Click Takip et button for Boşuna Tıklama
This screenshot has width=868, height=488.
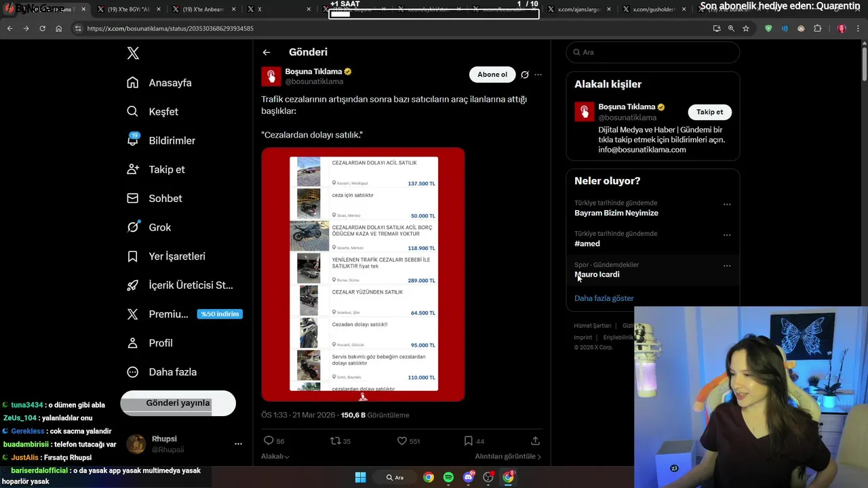coord(710,113)
